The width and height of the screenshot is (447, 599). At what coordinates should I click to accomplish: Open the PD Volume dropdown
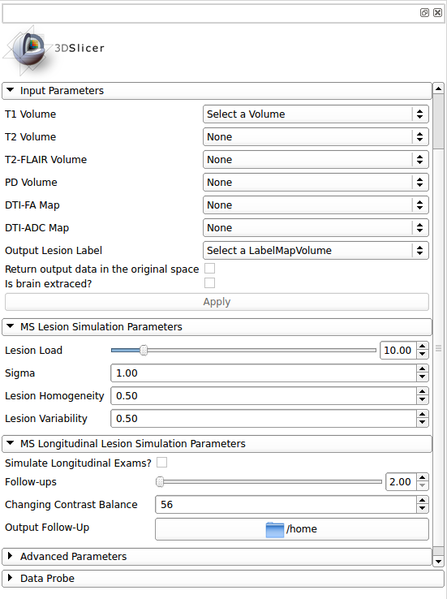click(x=316, y=182)
